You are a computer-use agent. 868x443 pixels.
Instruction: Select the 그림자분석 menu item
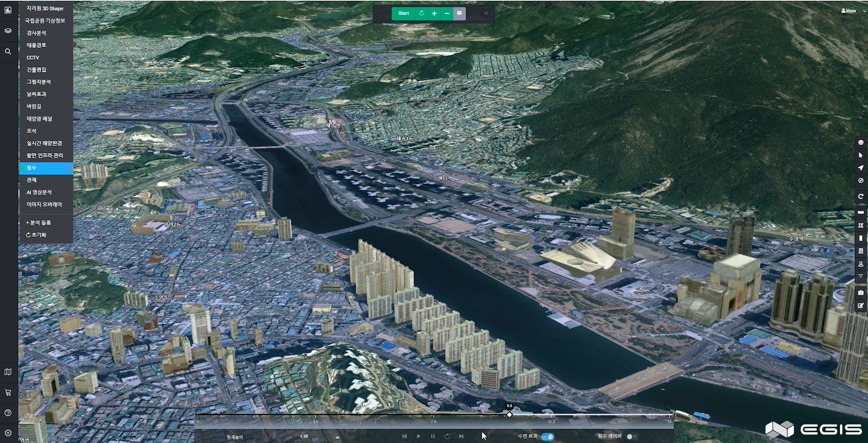click(46, 82)
